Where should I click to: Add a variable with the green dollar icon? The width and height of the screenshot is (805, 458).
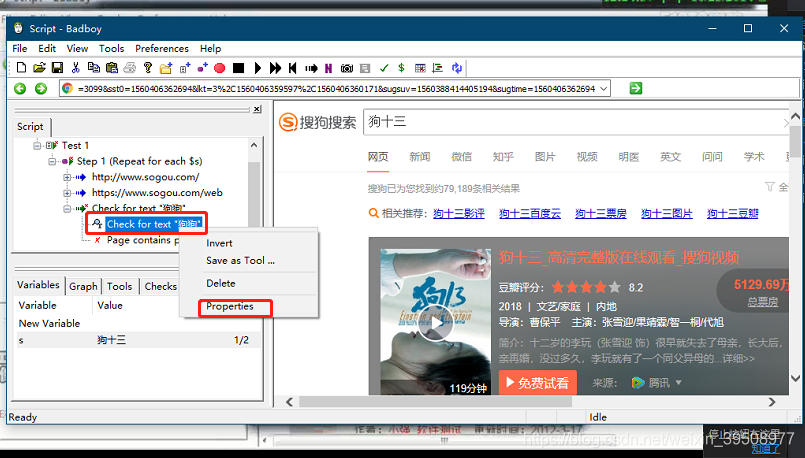click(x=401, y=68)
